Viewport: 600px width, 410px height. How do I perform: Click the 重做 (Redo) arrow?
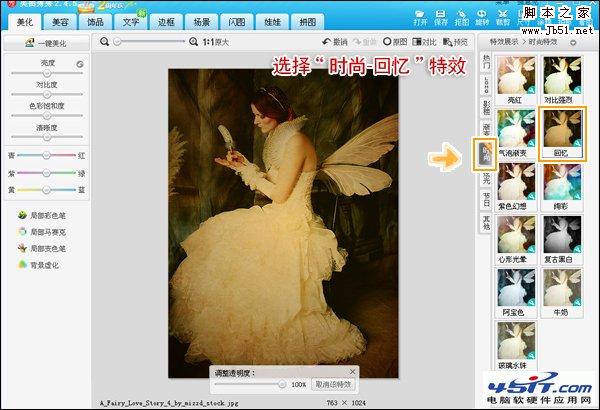pyautogui.click(x=364, y=42)
